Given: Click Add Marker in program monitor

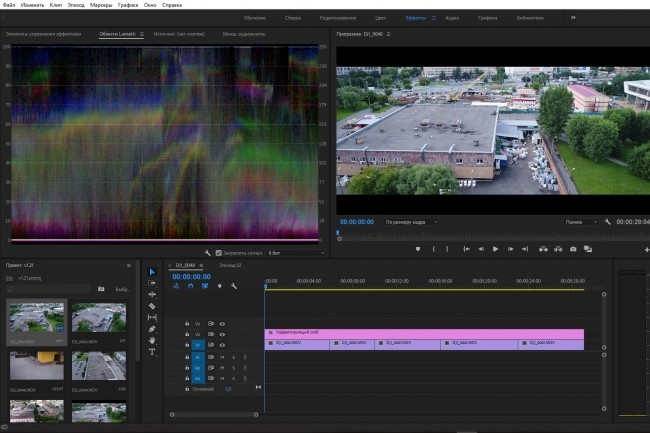Looking at the screenshot, I should point(418,249).
